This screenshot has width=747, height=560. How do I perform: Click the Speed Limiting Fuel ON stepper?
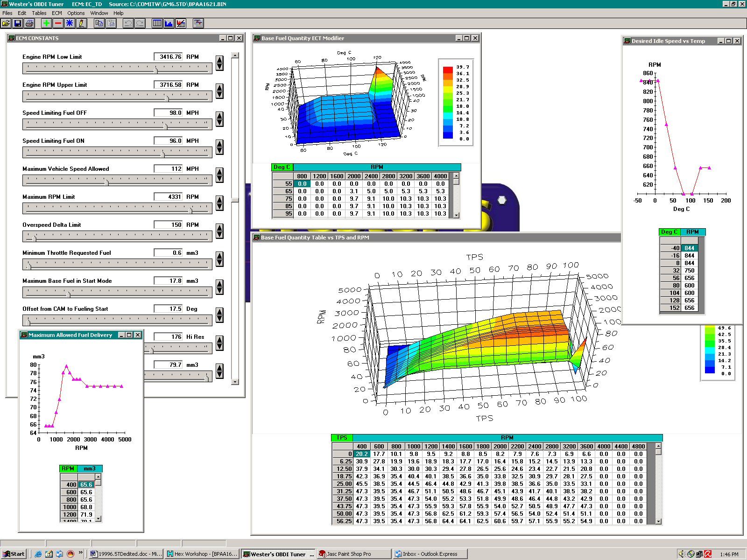click(219, 147)
